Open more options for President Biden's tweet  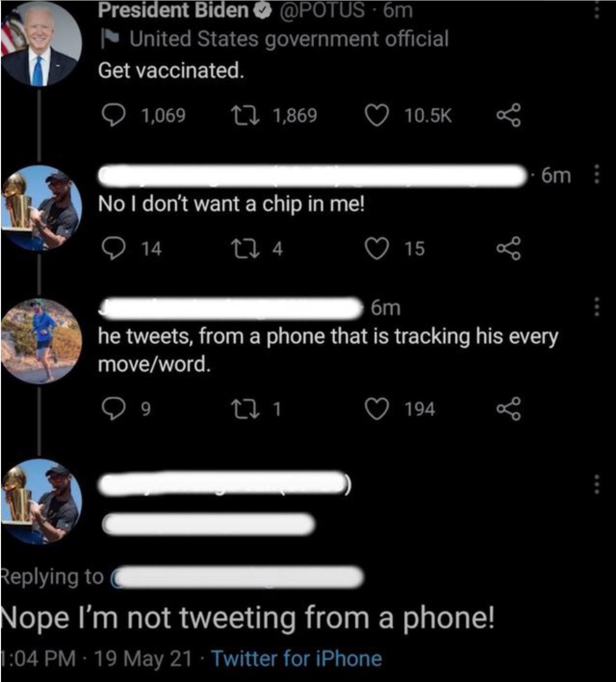[x=597, y=10]
